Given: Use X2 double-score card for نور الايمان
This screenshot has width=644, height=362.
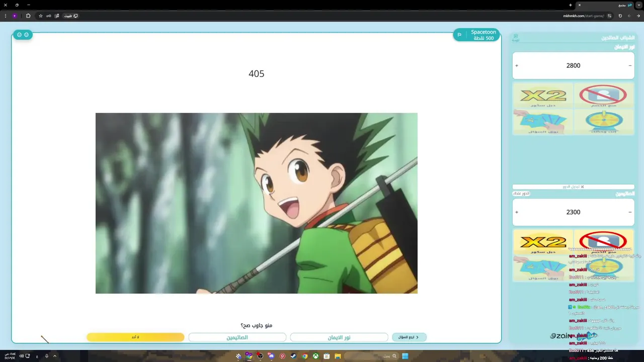Looking at the screenshot, I should pyautogui.click(x=543, y=96).
